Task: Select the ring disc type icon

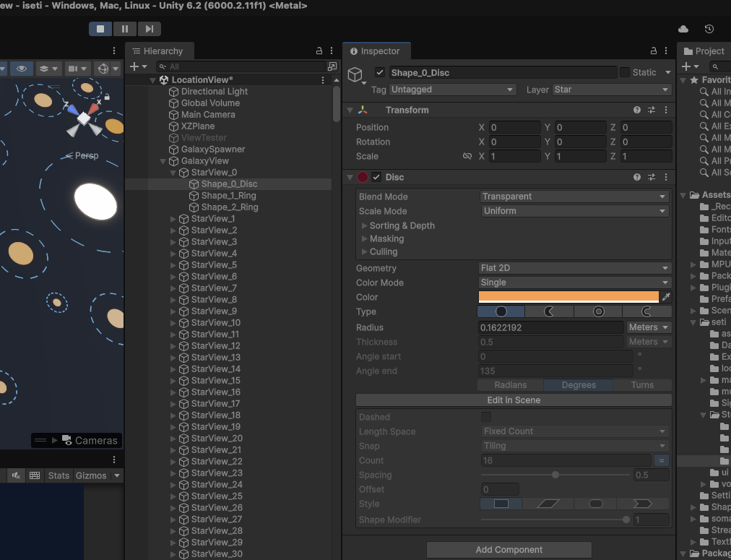Action: [x=598, y=311]
